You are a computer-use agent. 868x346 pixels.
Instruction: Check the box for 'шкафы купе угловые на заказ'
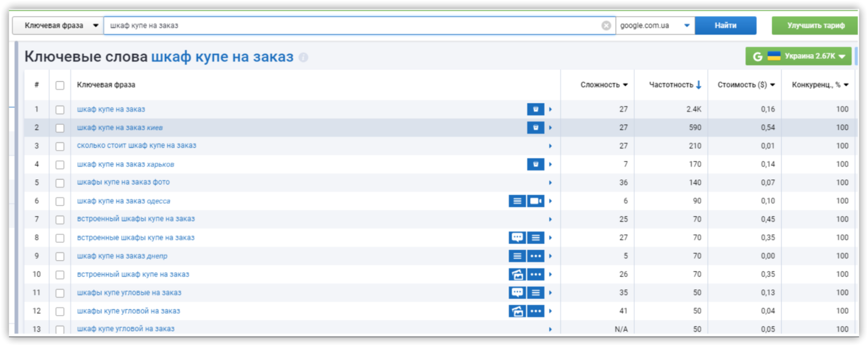click(60, 293)
